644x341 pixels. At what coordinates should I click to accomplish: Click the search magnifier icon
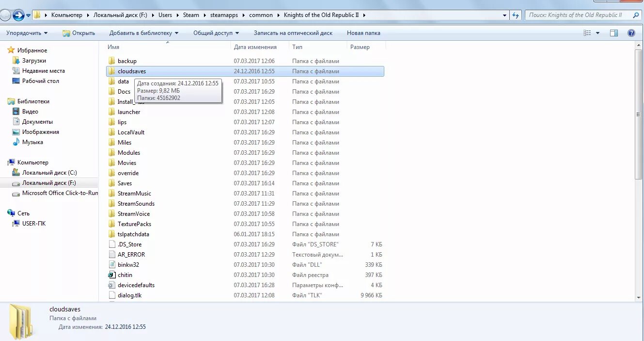[x=636, y=15]
